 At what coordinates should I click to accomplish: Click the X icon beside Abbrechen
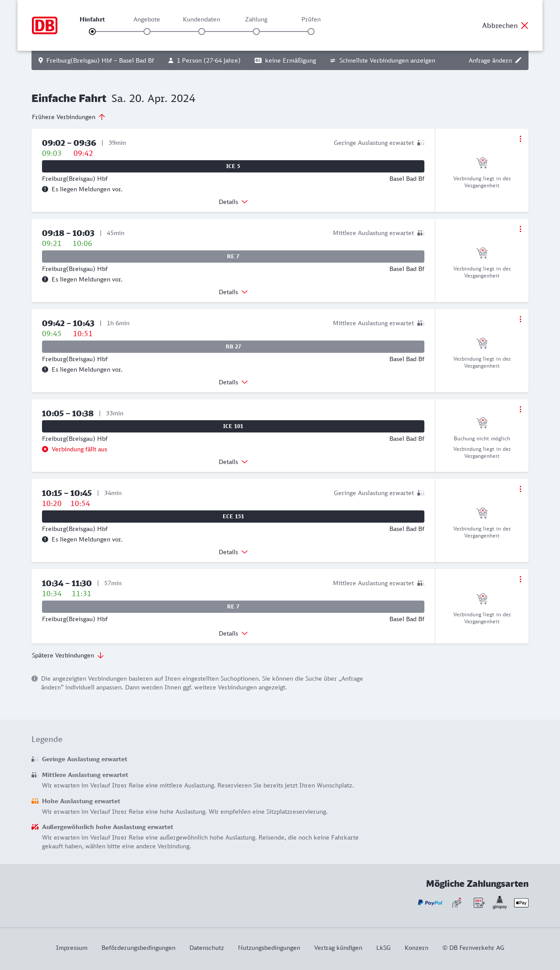[525, 25]
